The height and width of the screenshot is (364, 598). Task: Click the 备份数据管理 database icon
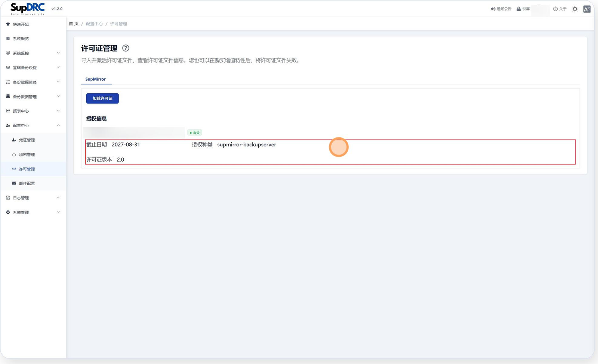click(x=8, y=96)
